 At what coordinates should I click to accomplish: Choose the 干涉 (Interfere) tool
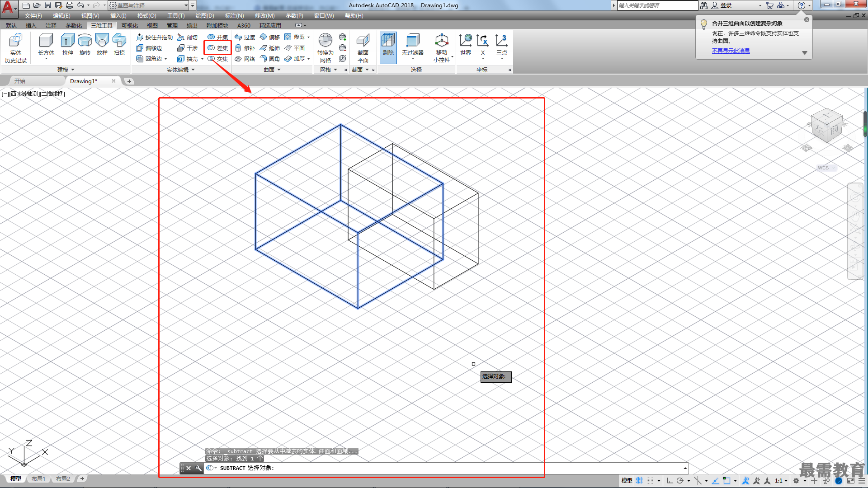pyautogui.click(x=188, y=48)
